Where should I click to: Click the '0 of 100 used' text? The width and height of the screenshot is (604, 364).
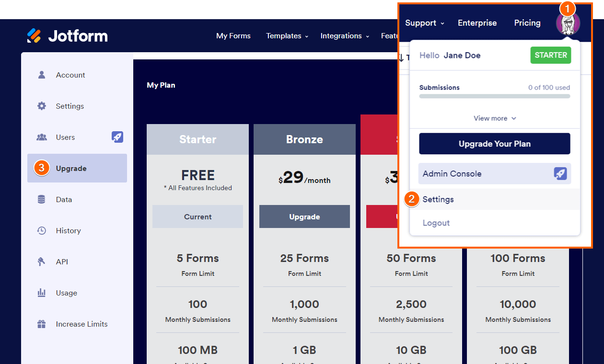(x=549, y=88)
